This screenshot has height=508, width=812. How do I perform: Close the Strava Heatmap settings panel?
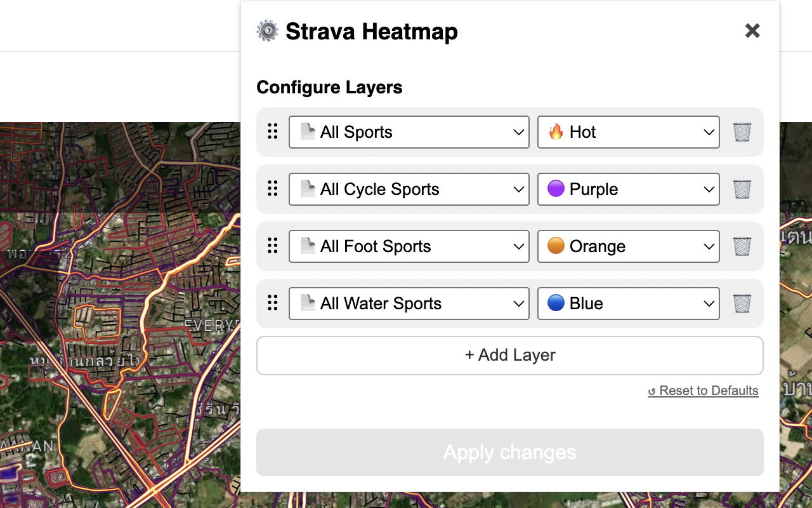click(752, 30)
